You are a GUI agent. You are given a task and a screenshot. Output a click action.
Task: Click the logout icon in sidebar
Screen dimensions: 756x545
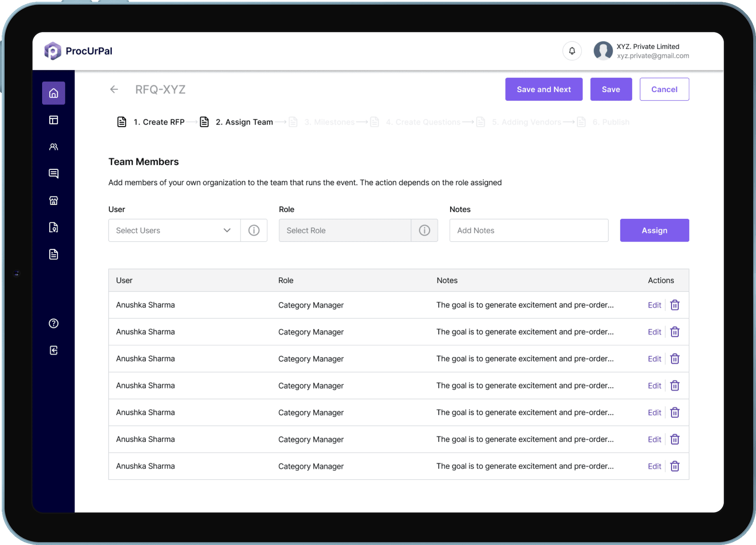click(x=54, y=350)
